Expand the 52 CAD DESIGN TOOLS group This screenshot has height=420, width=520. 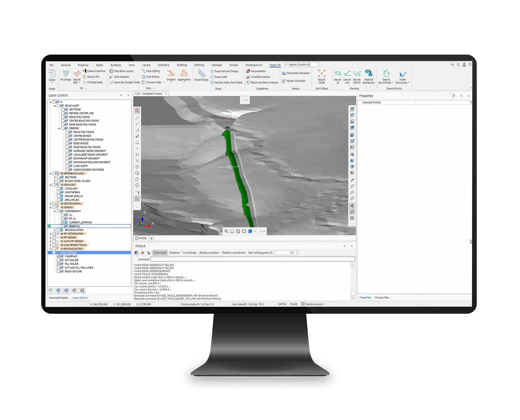(x=51, y=245)
